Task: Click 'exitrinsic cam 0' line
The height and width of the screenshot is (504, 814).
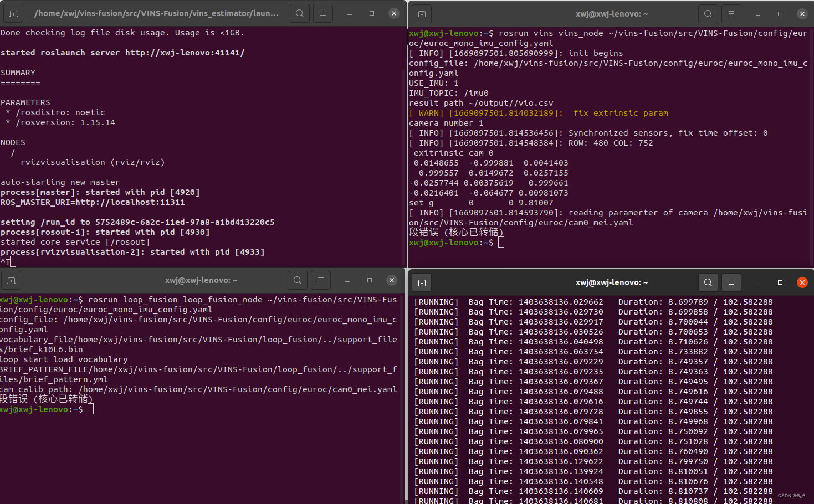Action: point(453,153)
